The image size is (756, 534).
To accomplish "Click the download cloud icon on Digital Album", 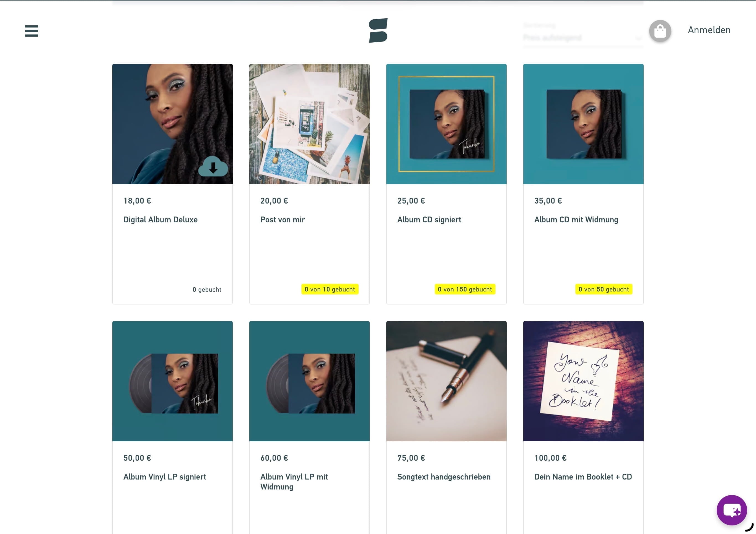I will click(x=213, y=166).
